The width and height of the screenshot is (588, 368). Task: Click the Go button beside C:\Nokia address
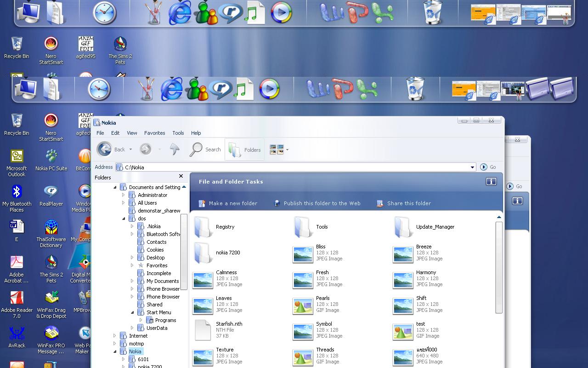pyautogui.click(x=488, y=167)
